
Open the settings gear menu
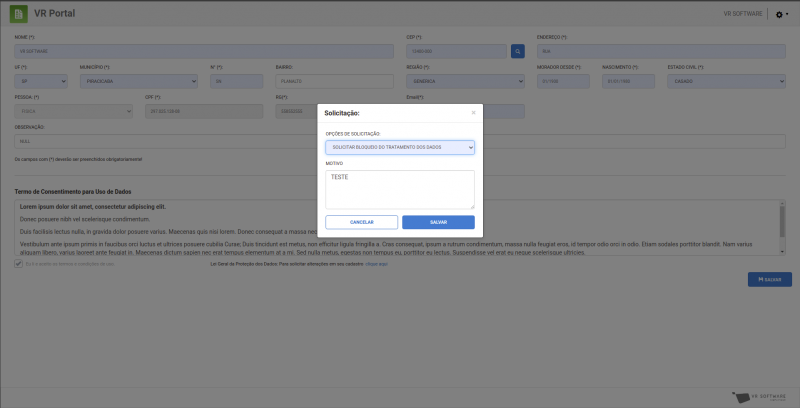[781, 15]
